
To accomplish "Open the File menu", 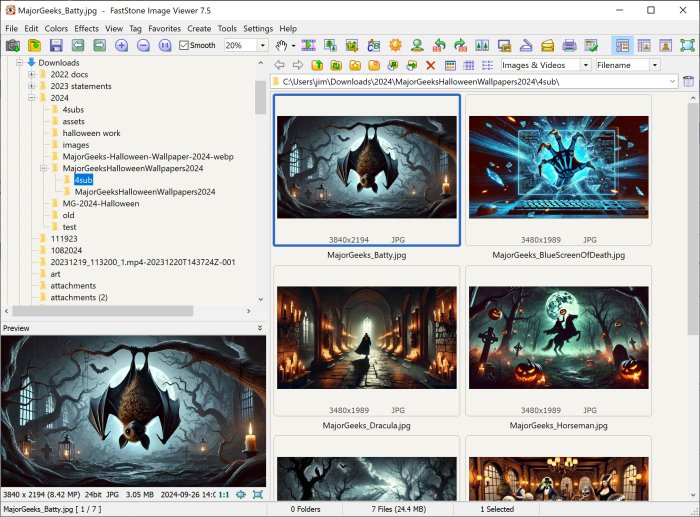I will [12, 29].
